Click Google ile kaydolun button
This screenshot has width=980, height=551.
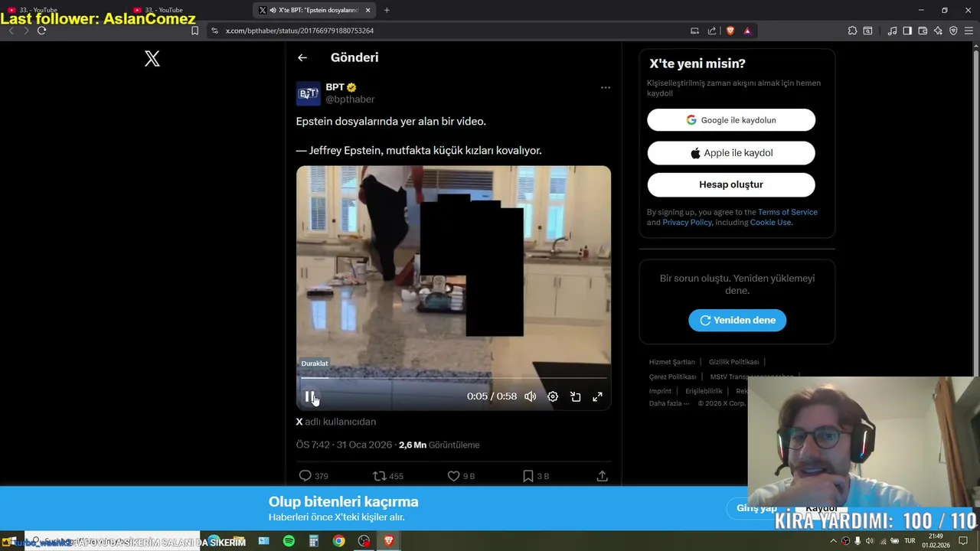pos(731,120)
